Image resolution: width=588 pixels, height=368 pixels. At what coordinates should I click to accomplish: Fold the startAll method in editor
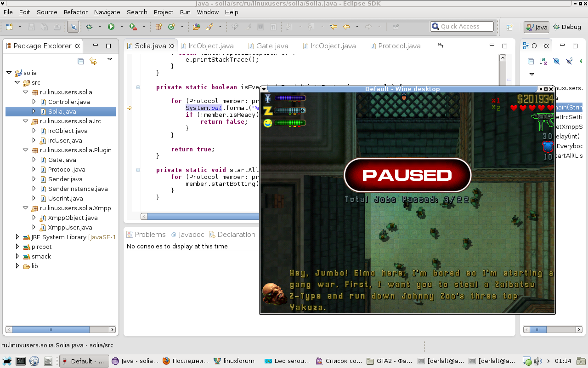138,170
